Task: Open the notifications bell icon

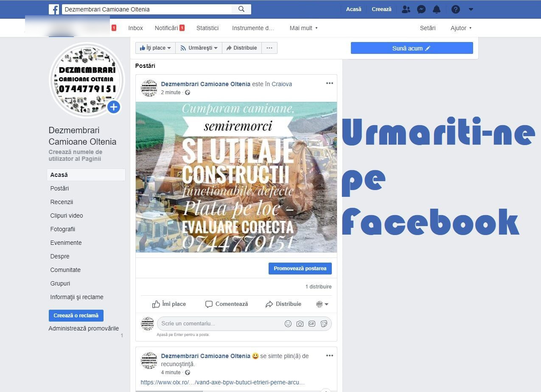Action: (437, 9)
